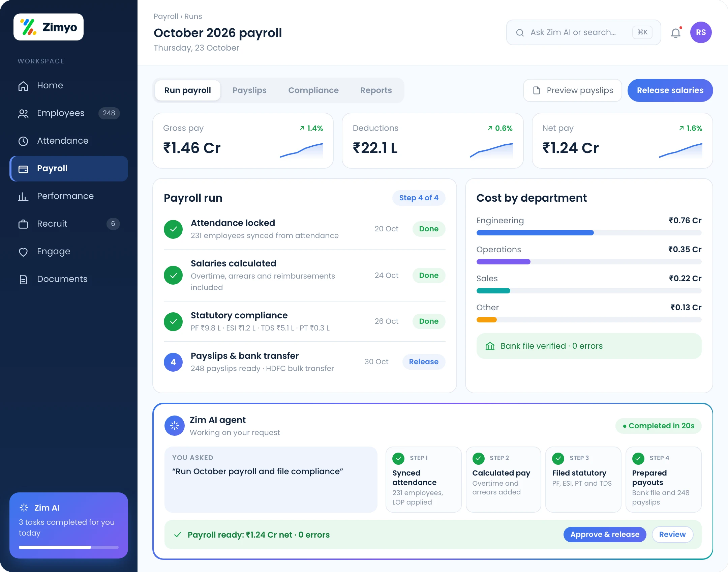The width and height of the screenshot is (728, 572).
Task: Open the Home icon in sidebar
Action: coord(23,86)
